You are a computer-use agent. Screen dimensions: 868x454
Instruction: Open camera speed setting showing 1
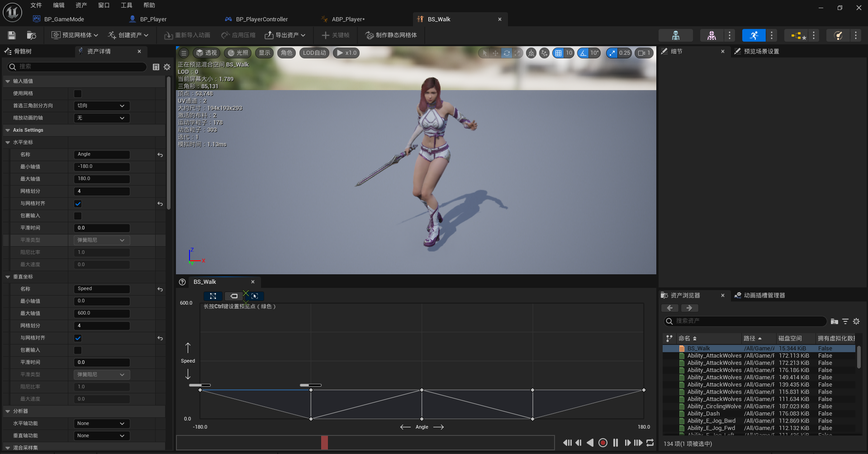(644, 53)
